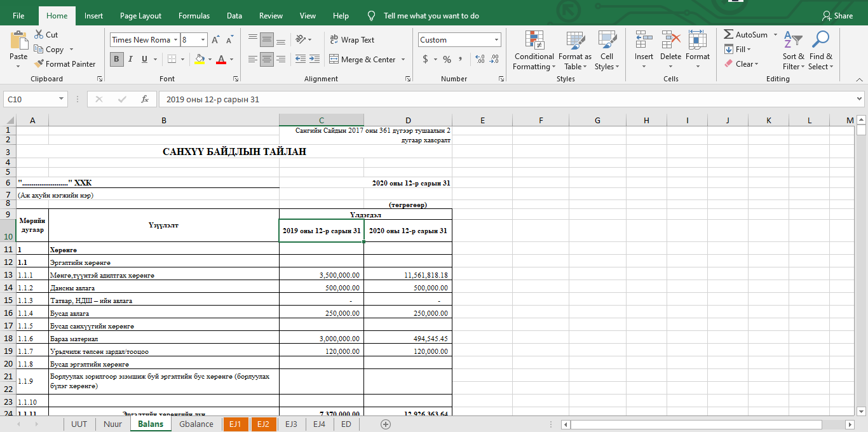
Task: Toggle Bold formatting
Action: point(116,59)
